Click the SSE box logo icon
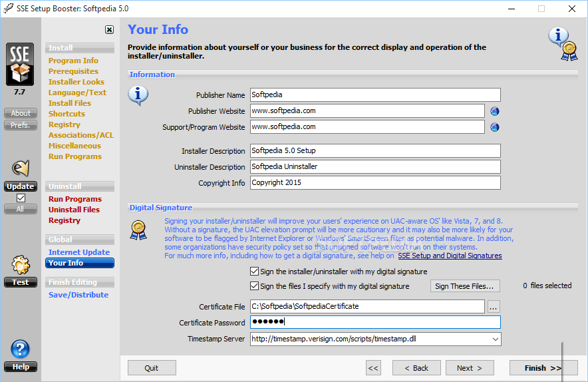This screenshot has height=382, width=588. [x=20, y=64]
